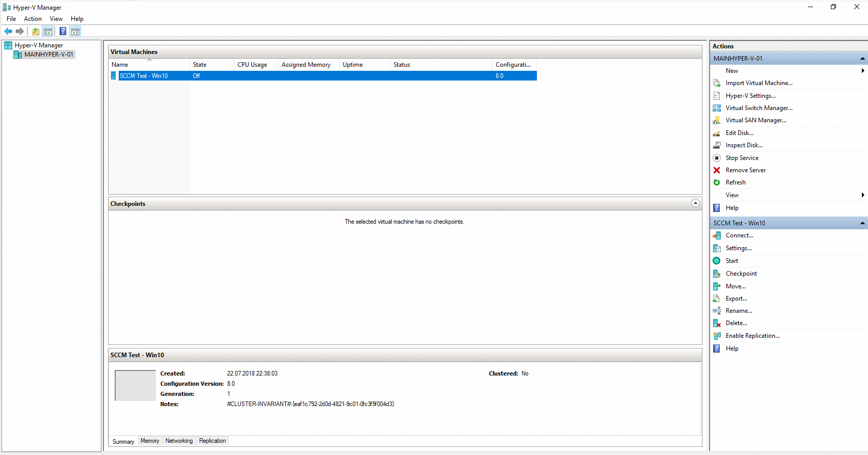The width and height of the screenshot is (868, 455).
Task: Sort by the Configuration version column header
Action: (x=514, y=65)
